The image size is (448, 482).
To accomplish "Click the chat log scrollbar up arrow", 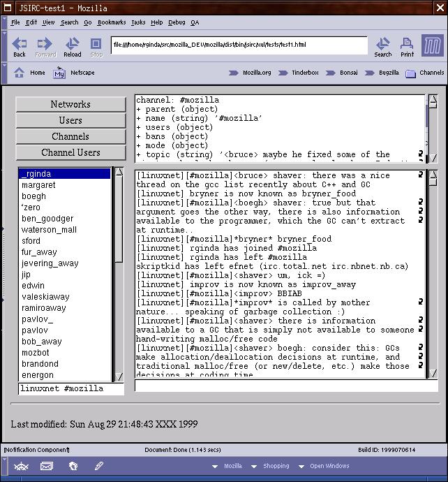I will (433, 175).
